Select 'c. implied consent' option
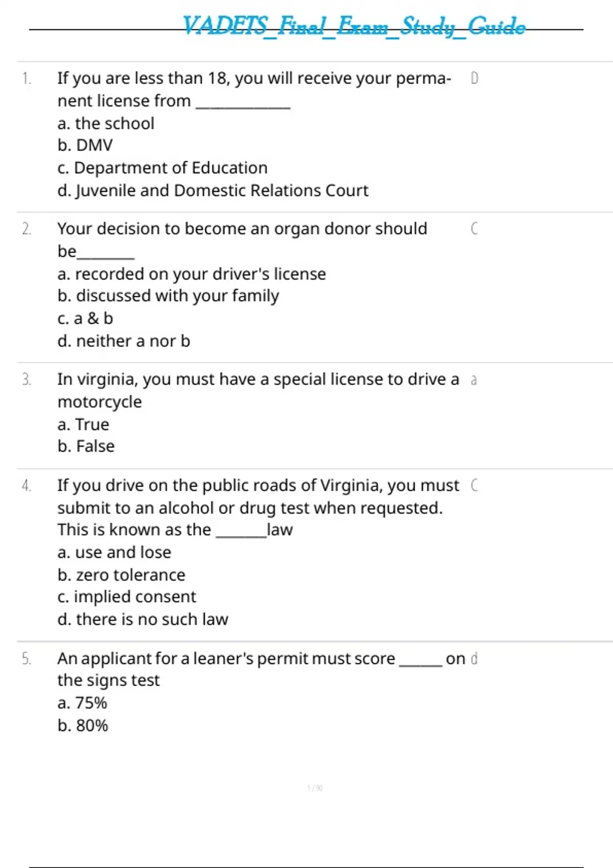Viewport: 613px width, 868px height. coord(127,597)
